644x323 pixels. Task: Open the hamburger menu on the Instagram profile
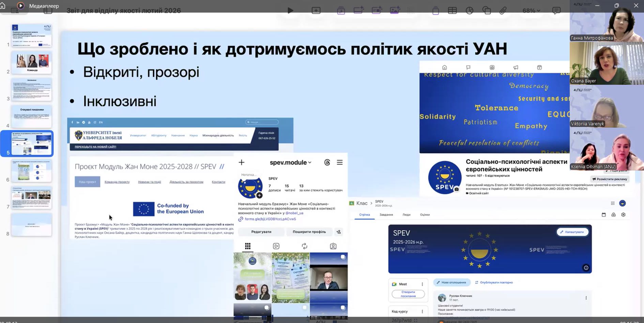click(x=340, y=162)
